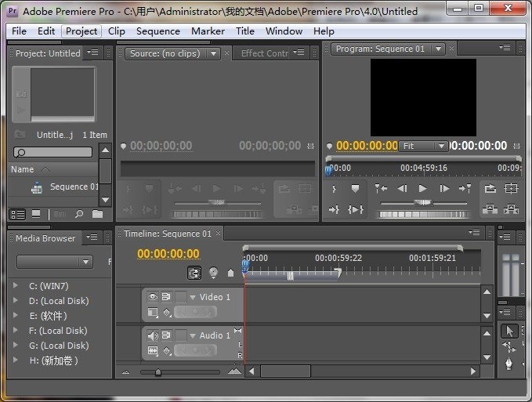Toggle Video 1 track output eye
The width and height of the screenshot is (532, 402).
(x=152, y=297)
